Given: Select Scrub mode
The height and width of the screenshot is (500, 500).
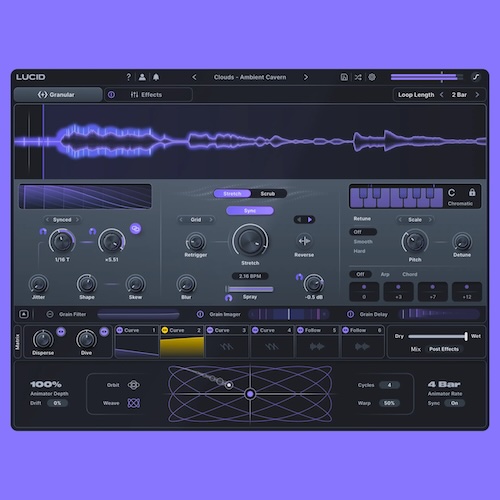Looking at the screenshot, I should coord(268,194).
